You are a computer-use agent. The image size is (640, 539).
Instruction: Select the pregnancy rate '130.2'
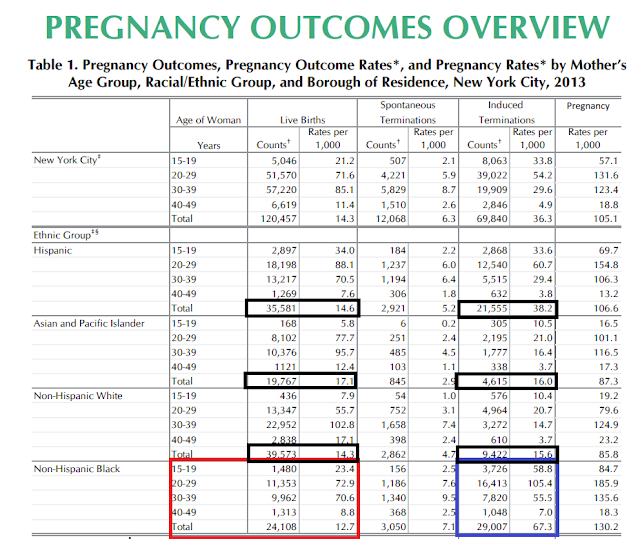(x=606, y=527)
